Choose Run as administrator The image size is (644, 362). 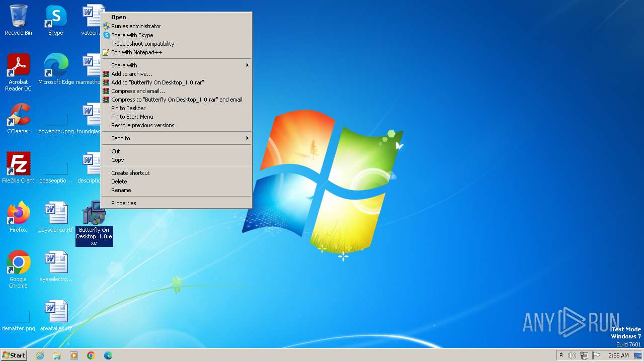[177, 26]
